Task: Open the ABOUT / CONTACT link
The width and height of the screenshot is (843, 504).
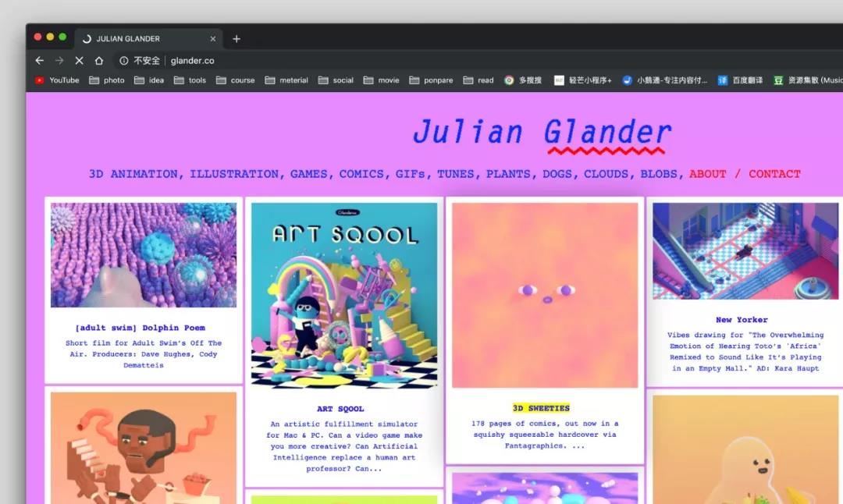Action: tap(745, 174)
